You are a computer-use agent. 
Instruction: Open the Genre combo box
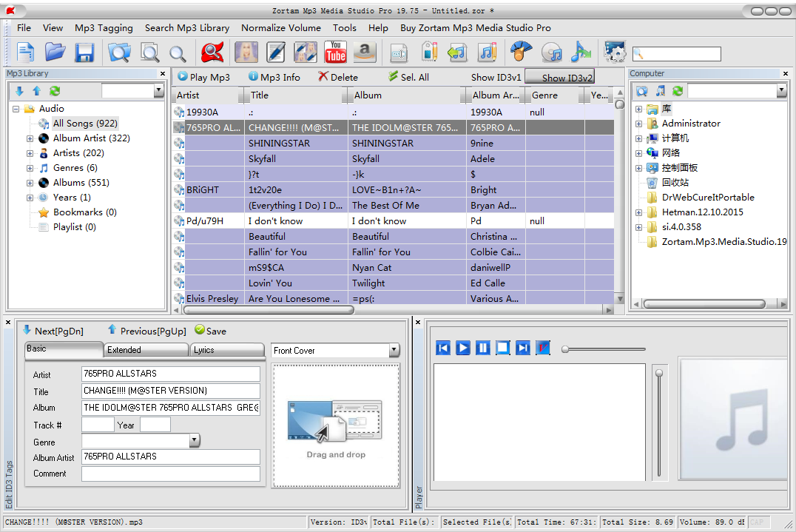(x=194, y=441)
